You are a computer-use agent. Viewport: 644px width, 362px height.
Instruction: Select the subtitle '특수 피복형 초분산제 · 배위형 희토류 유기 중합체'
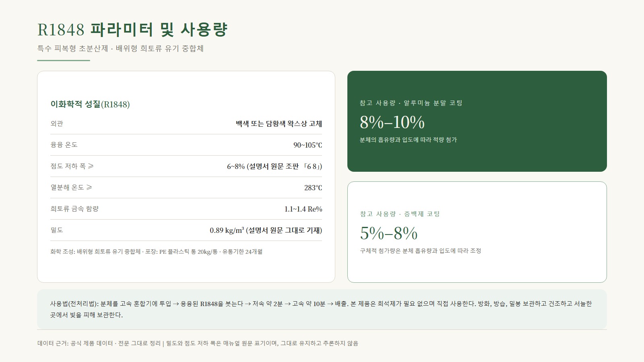[x=120, y=49]
